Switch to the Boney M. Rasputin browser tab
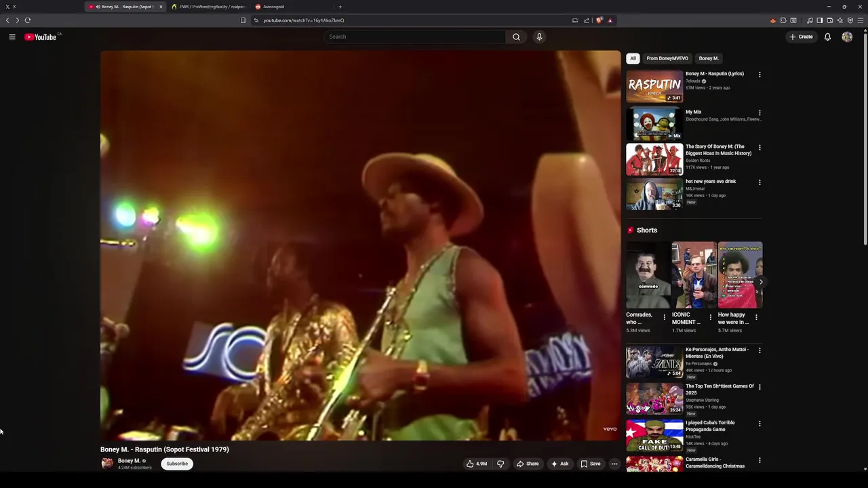This screenshot has width=868, height=488. tap(125, 7)
